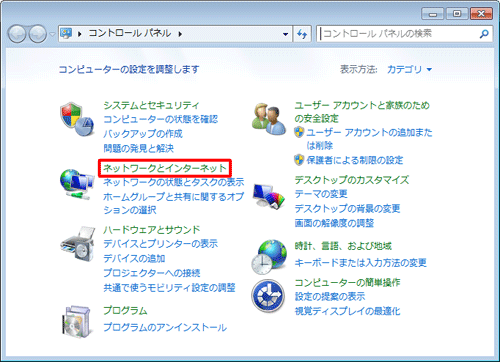Open the user accounts people icon
The image size is (500, 362).
click(269, 118)
